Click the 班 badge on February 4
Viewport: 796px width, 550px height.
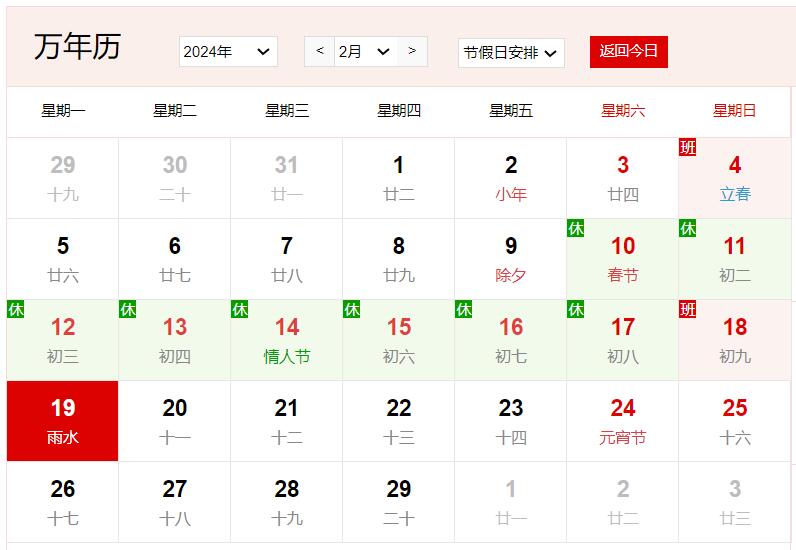687,148
